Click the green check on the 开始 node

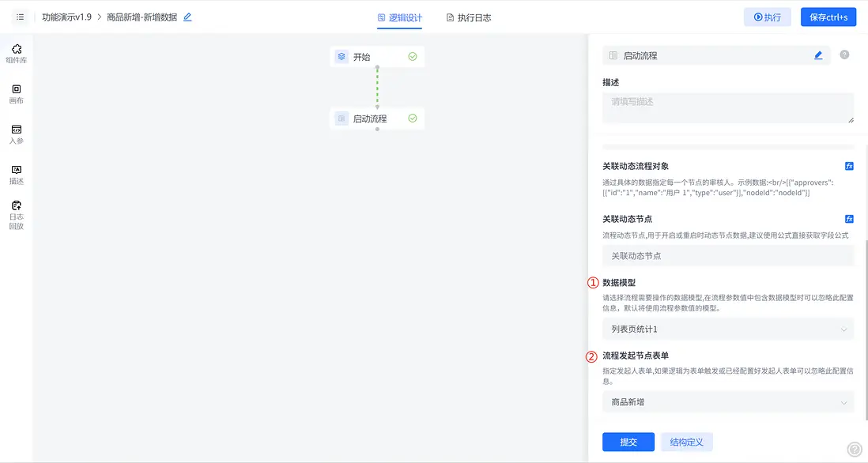click(x=412, y=56)
